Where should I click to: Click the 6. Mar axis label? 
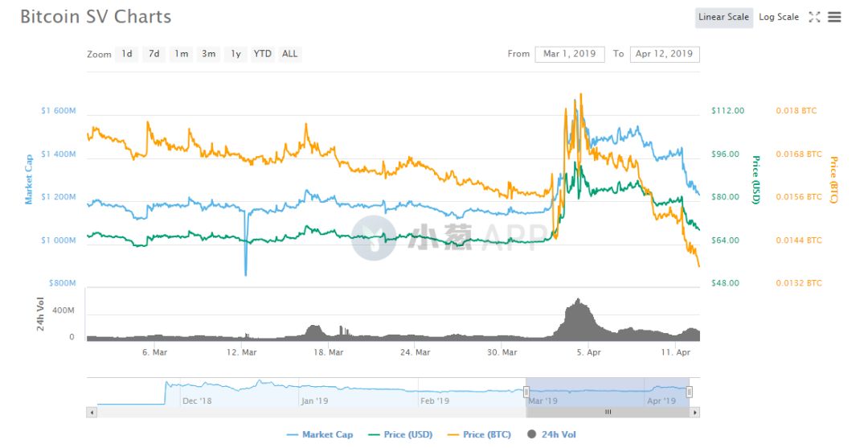click(154, 352)
